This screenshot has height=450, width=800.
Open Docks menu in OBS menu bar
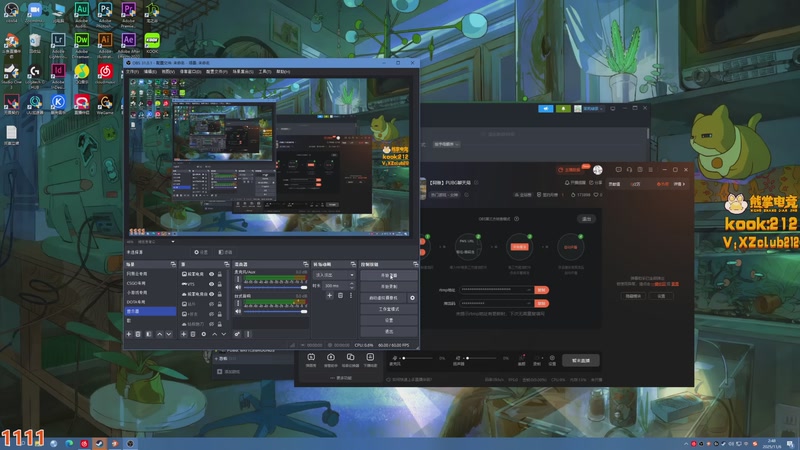tap(190, 72)
